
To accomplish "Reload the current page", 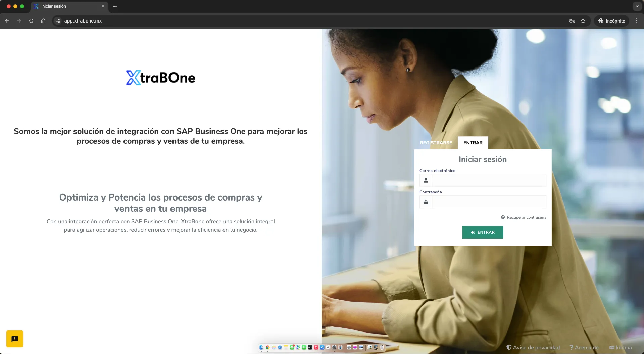I will (31, 21).
